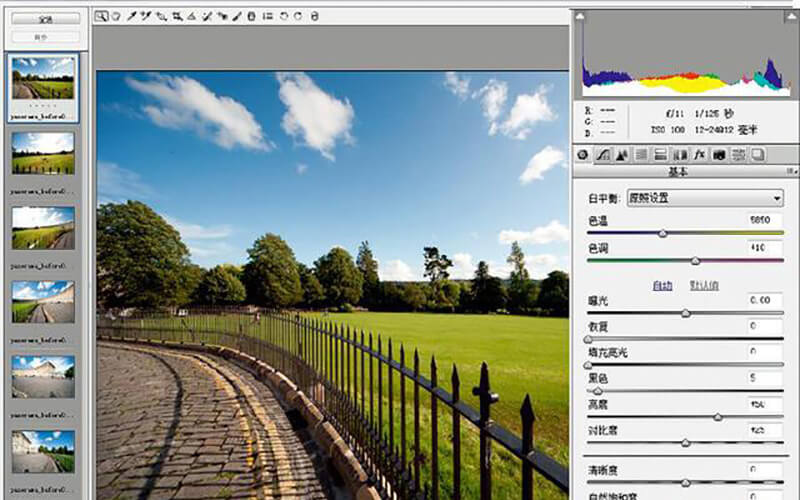The image size is (800, 500).
Task: Select the Red Eye Removal tool
Action: pos(222,16)
